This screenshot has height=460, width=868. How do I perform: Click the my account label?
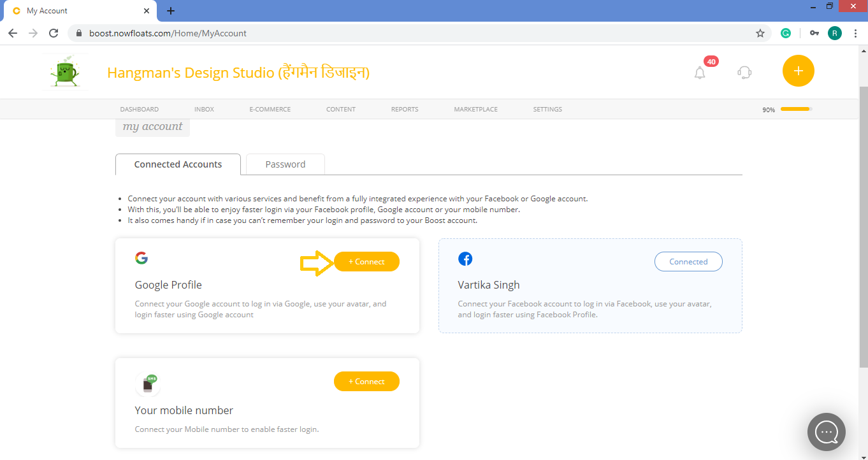tap(152, 126)
